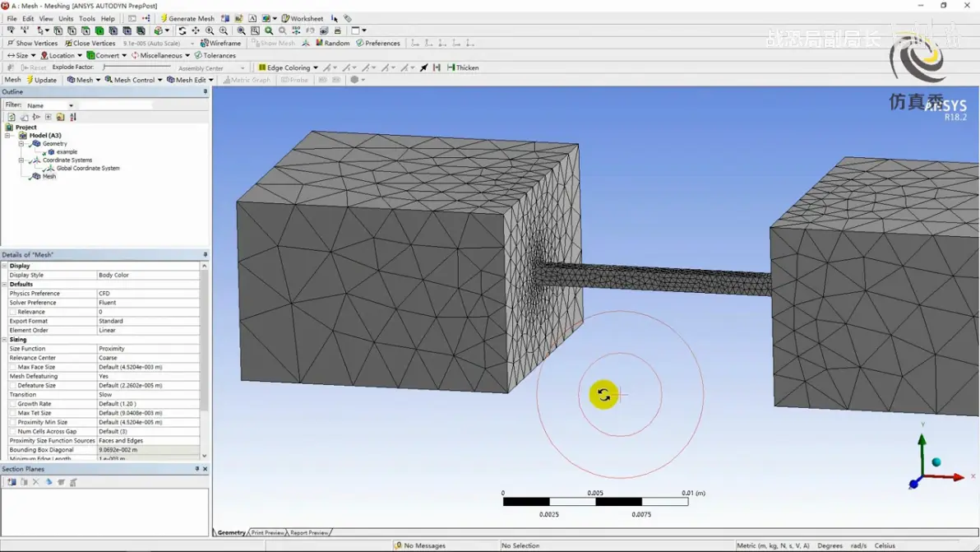This screenshot has width=980, height=552.
Task: Tick the Max Tet Size checkbox
Action: 12,413
